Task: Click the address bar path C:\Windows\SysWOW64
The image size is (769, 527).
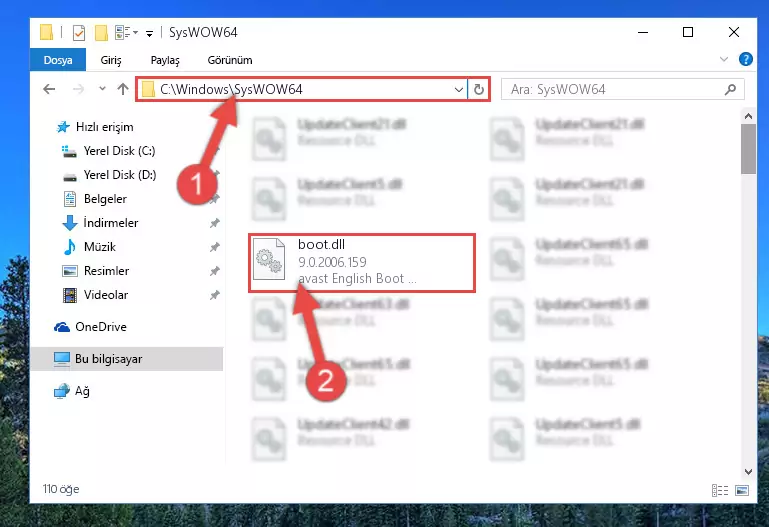Action: (231, 89)
